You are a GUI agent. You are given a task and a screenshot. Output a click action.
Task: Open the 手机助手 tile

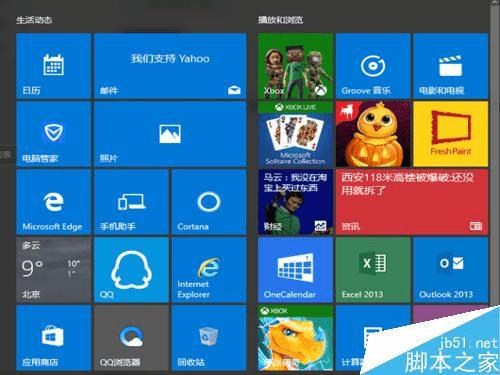pyautogui.click(x=131, y=202)
